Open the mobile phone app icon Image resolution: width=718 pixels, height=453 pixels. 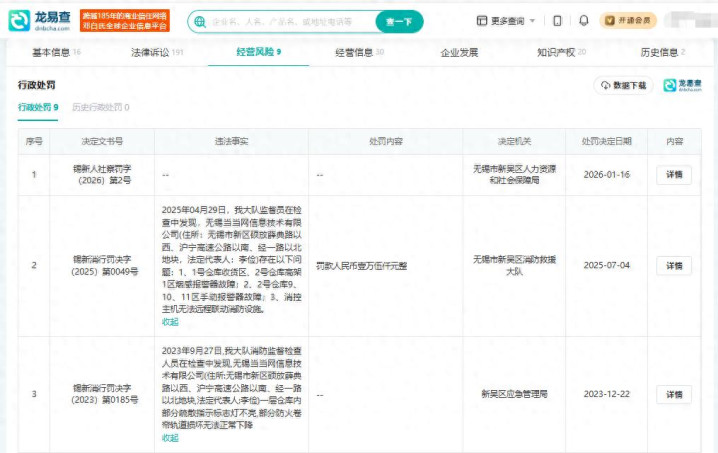pyautogui.click(x=556, y=21)
